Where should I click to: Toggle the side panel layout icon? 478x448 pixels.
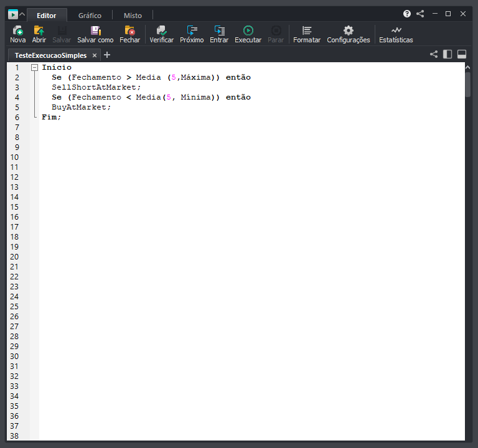[x=448, y=54]
